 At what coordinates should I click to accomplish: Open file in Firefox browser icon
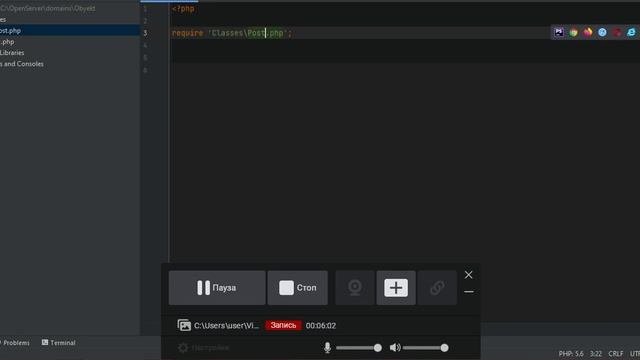point(588,32)
